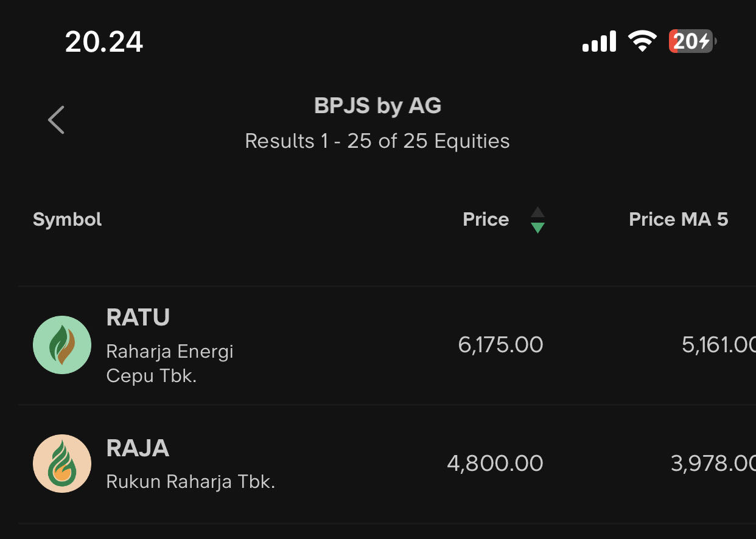Sort by the Symbol column header
Screen dimensions: 756x539
[68, 220]
